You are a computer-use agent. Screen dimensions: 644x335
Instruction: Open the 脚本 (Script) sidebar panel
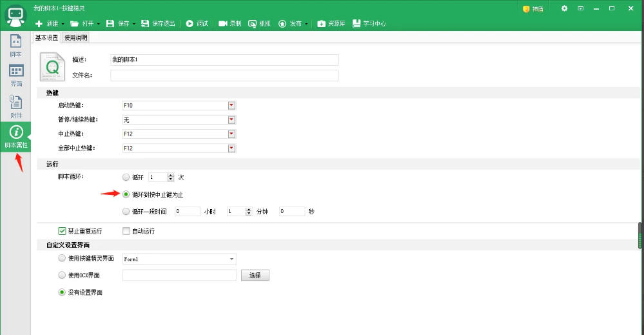pyautogui.click(x=15, y=45)
